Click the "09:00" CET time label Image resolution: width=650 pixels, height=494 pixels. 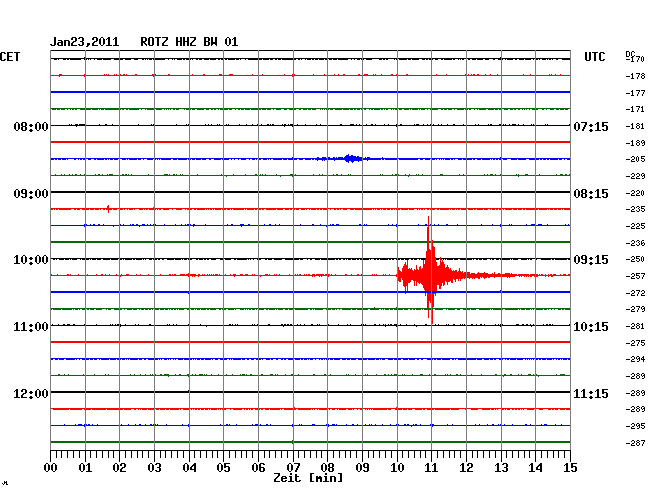click(x=31, y=194)
